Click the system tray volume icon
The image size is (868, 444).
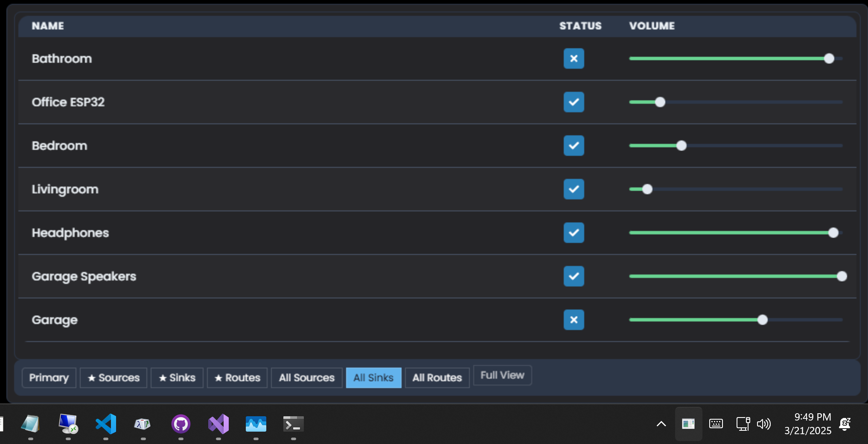click(764, 424)
